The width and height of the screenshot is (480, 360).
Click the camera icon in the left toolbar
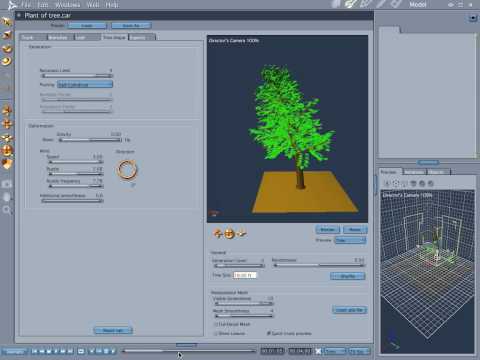tap(7, 184)
